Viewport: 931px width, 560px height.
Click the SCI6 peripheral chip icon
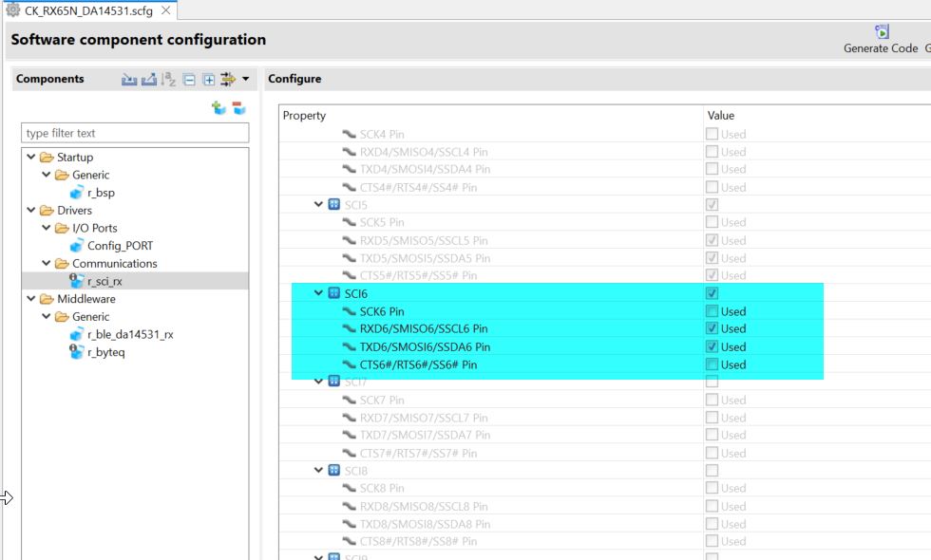pos(334,293)
